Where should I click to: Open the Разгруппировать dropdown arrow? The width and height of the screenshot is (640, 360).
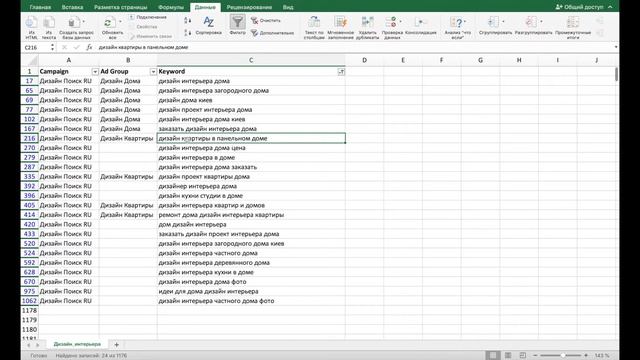click(x=541, y=22)
